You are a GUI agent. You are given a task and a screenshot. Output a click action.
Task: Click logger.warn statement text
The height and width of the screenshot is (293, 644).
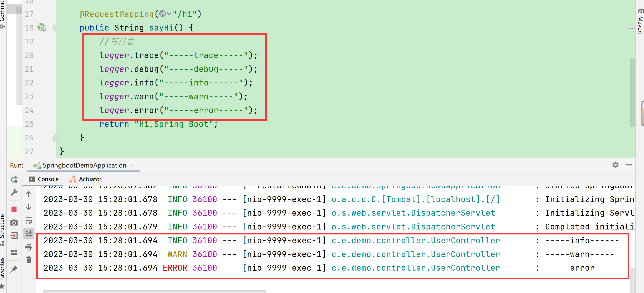[x=173, y=96]
